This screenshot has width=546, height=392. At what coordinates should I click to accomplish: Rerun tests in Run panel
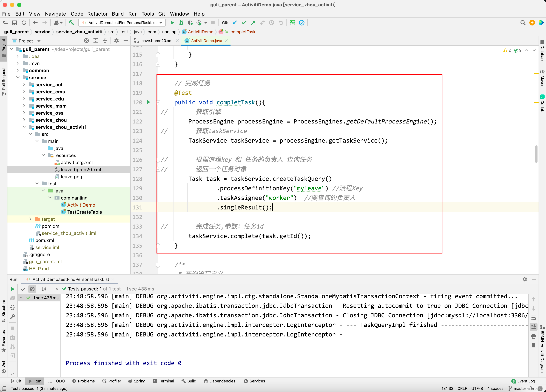click(13, 289)
